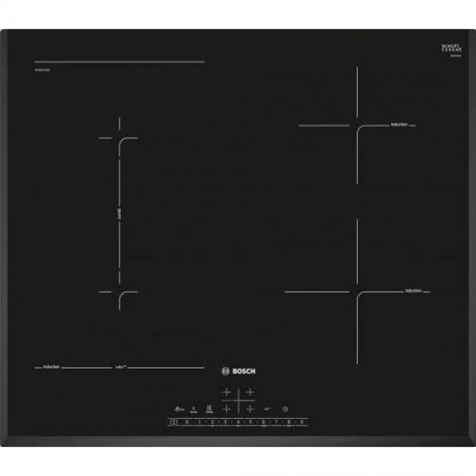
Task: Click the BOSCH brand name text
Action: coord(244,371)
